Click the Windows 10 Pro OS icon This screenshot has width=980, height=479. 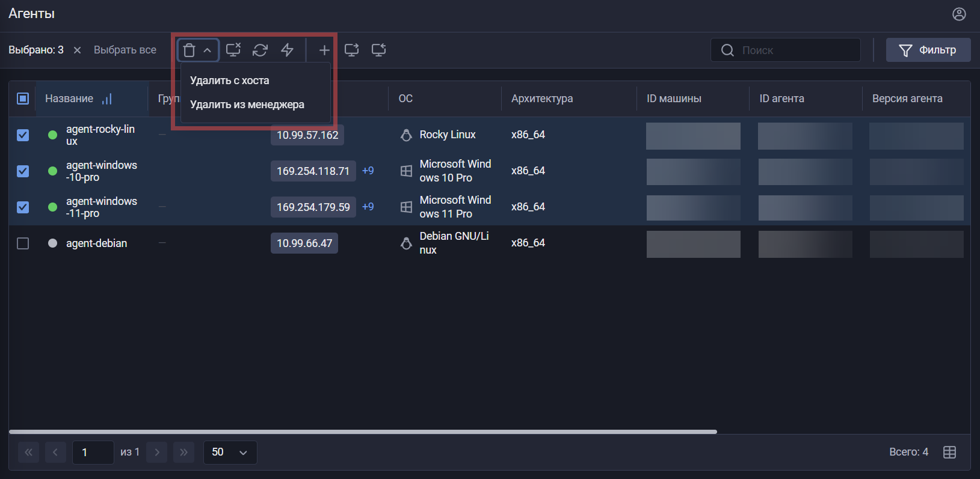click(x=406, y=171)
